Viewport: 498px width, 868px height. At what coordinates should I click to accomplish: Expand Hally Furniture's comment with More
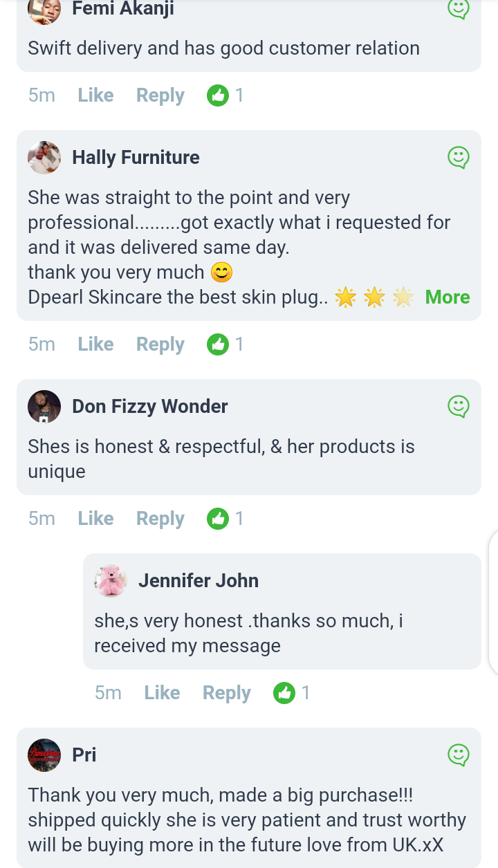click(448, 297)
